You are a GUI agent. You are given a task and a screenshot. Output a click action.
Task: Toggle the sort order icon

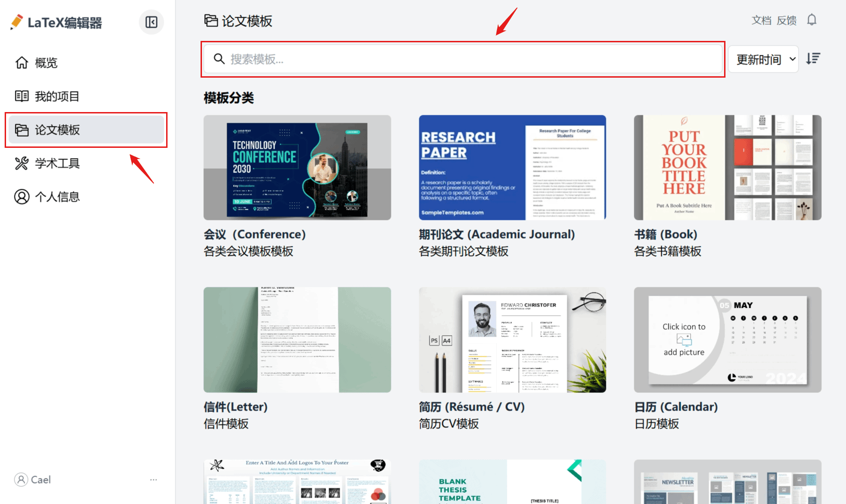tap(813, 59)
